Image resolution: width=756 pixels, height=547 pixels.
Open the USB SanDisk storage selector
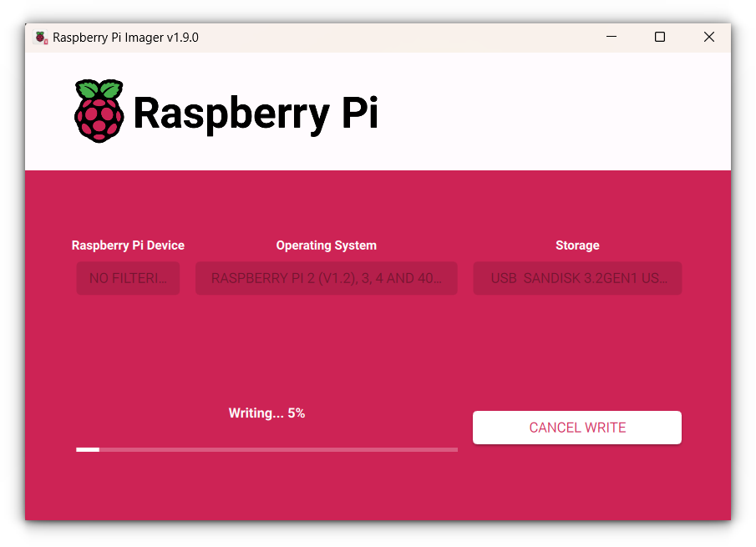(577, 278)
